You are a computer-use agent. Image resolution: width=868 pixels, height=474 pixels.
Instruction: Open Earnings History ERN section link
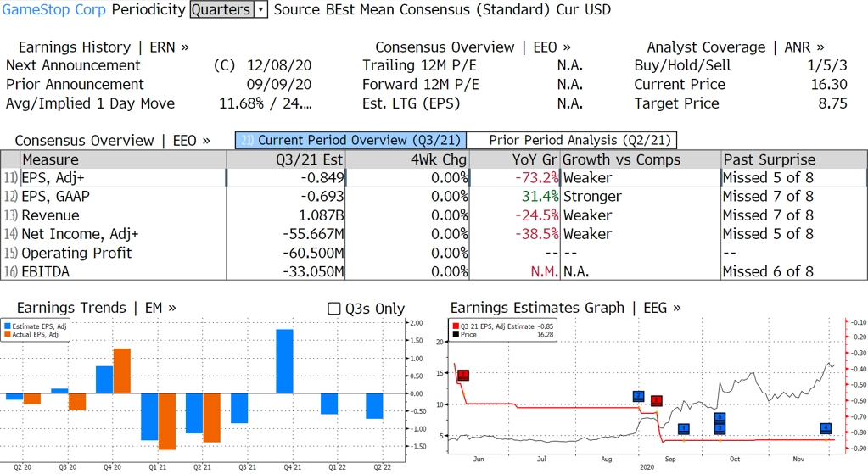click(104, 47)
